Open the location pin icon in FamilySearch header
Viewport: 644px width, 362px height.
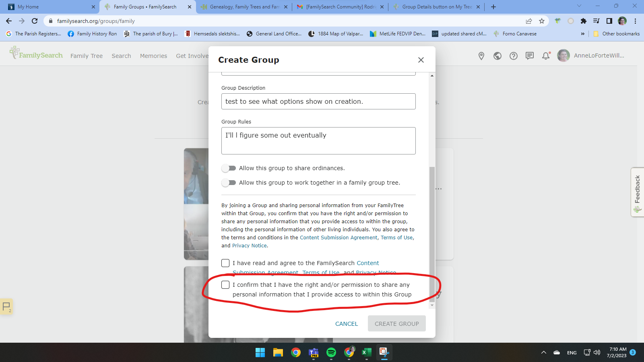pyautogui.click(x=481, y=56)
